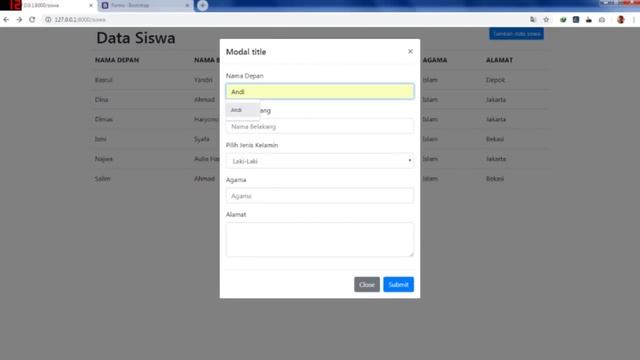Close the second browser tab

(187, 6)
